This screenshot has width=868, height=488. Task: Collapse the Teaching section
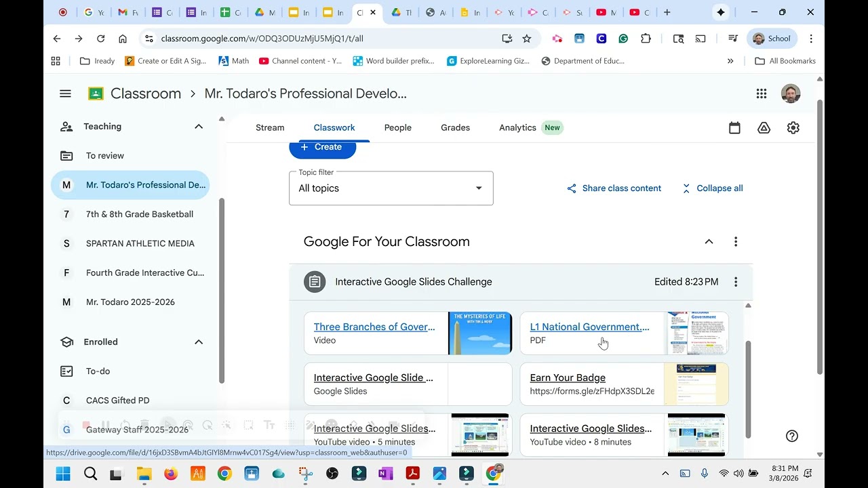pos(199,127)
